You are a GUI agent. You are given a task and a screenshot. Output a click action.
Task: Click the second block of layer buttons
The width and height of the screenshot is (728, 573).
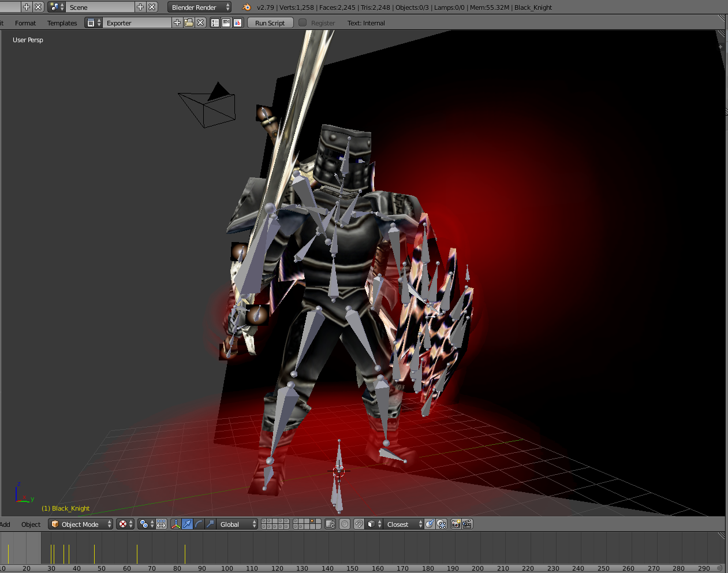pos(307,524)
